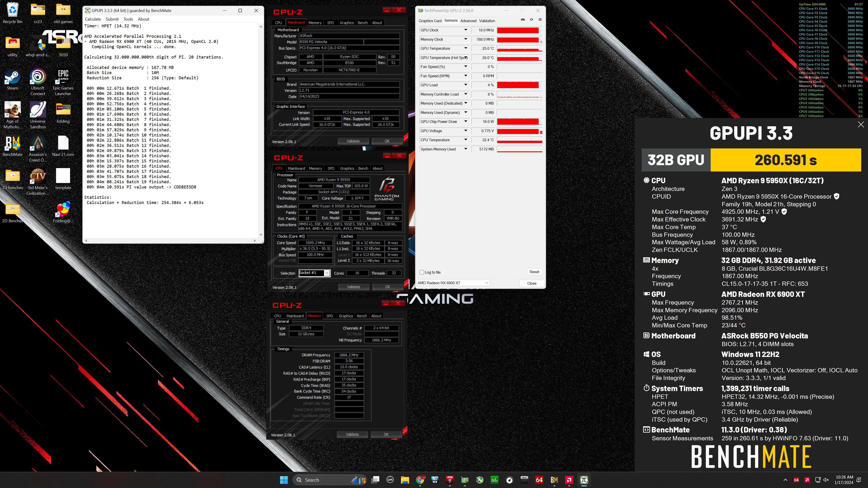Open the Task View taskbar icon
The height and width of the screenshot is (488, 868).
(x=375, y=480)
